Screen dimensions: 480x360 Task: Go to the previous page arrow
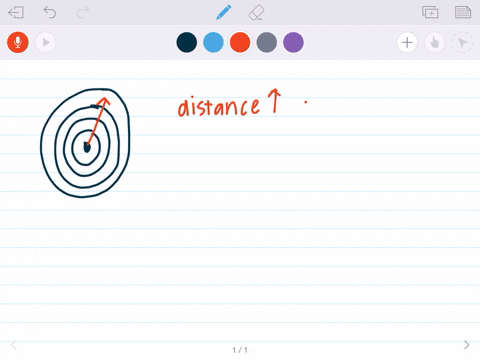pos(14,345)
